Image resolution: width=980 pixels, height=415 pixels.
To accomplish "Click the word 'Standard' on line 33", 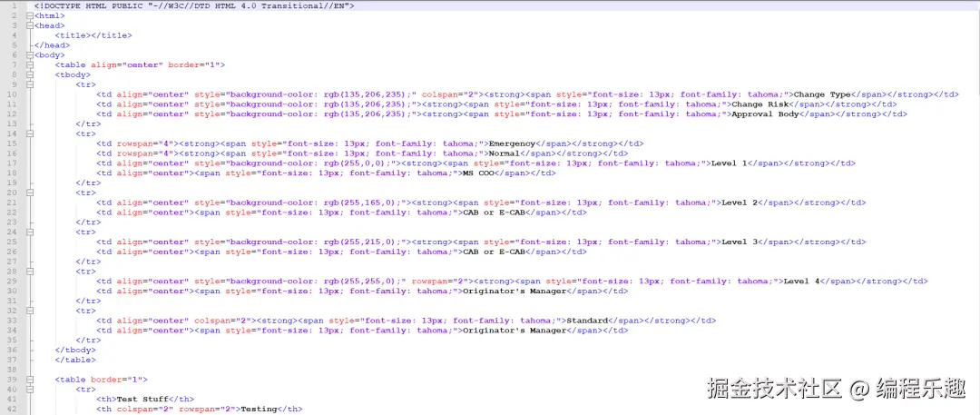I will click(588, 321).
